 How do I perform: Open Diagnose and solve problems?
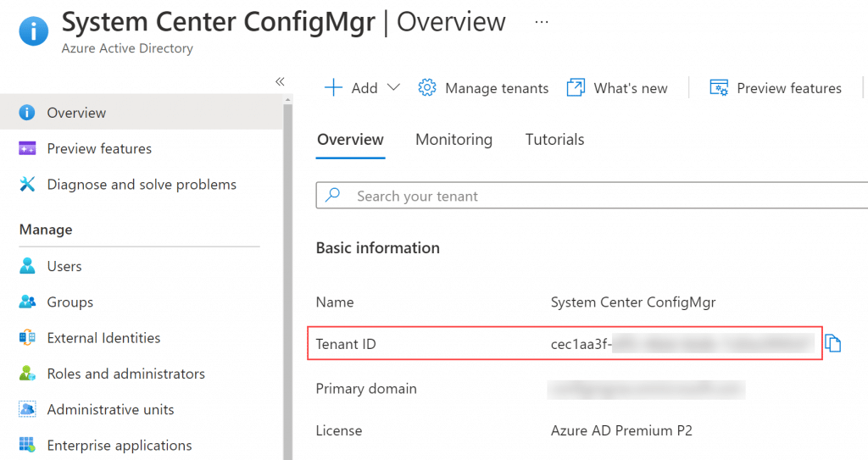click(142, 185)
